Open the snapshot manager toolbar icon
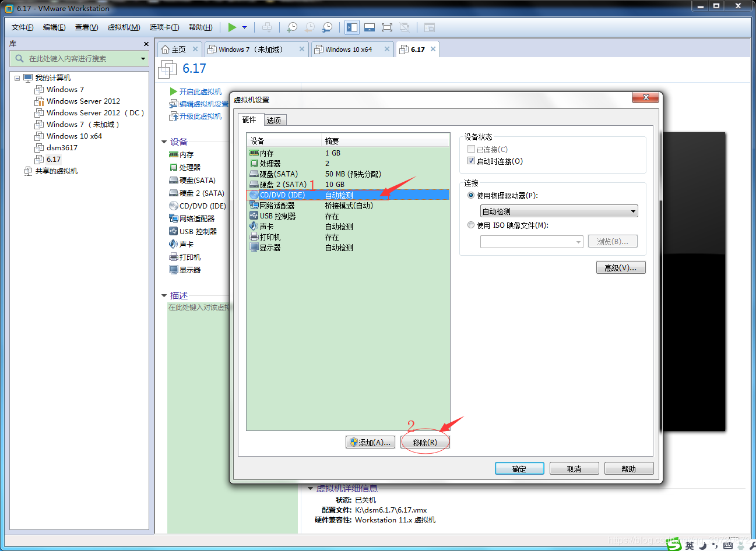The width and height of the screenshot is (756, 551). (x=328, y=27)
